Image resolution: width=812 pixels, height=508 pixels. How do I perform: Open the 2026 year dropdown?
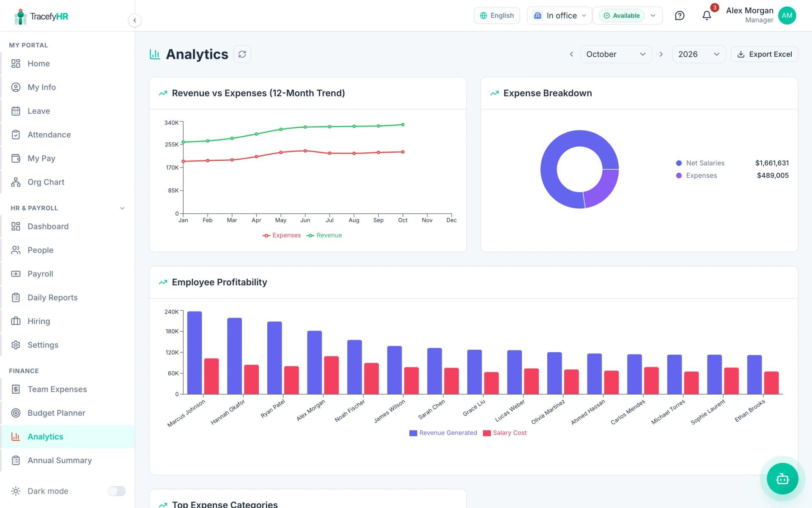point(699,54)
